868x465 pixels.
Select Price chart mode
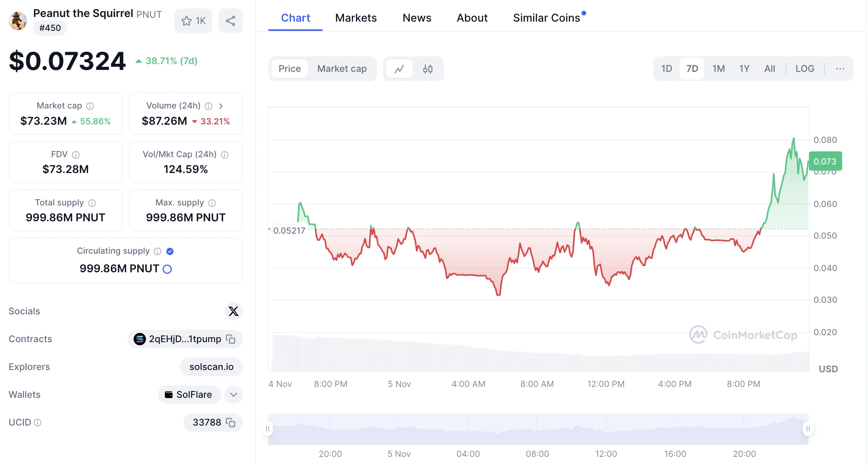point(290,69)
